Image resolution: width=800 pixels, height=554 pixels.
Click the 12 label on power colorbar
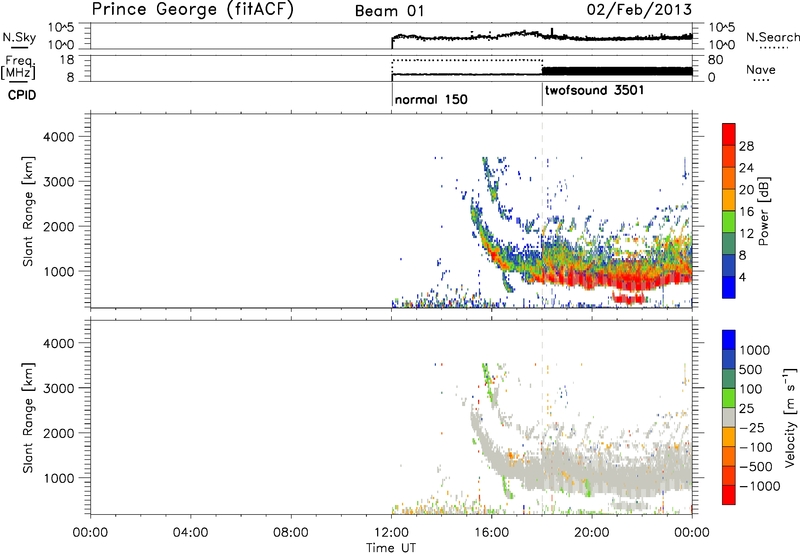(x=746, y=234)
